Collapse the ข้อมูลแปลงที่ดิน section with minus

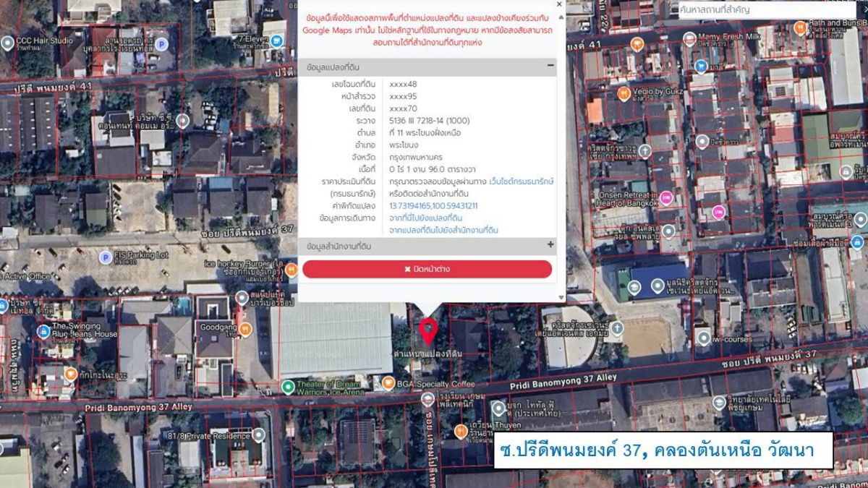pyautogui.click(x=550, y=66)
